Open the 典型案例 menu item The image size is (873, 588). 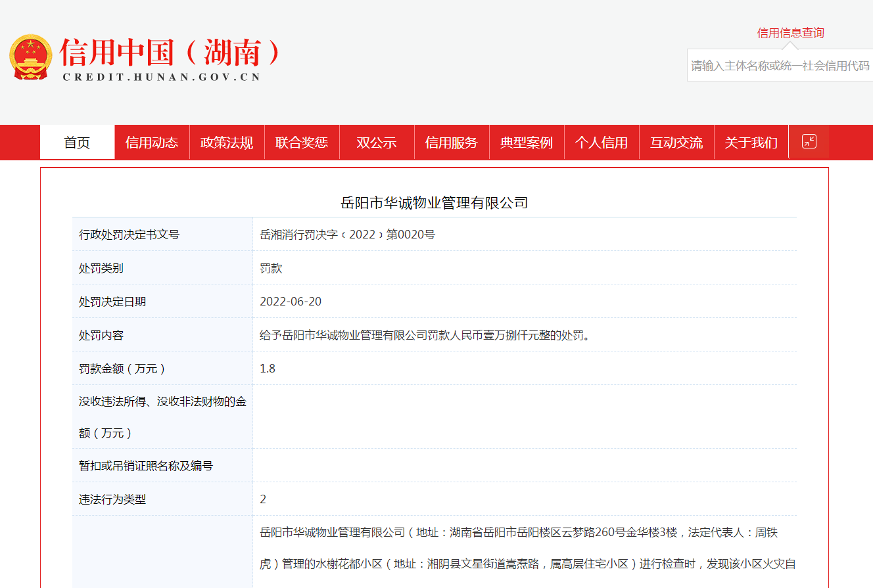click(x=527, y=142)
